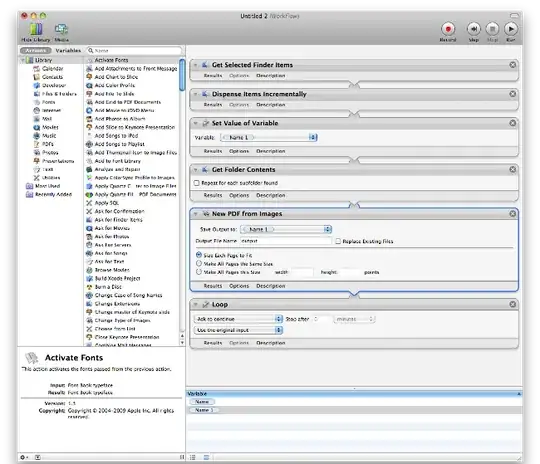Open the Ask to continue popup
Viewport: 540px width, 464px height.
point(238,319)
